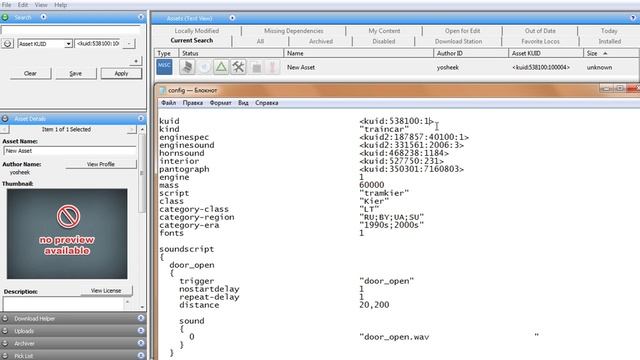The image size is (640, 360).
Task: Expand the Uploads panel
Action: 141,331
